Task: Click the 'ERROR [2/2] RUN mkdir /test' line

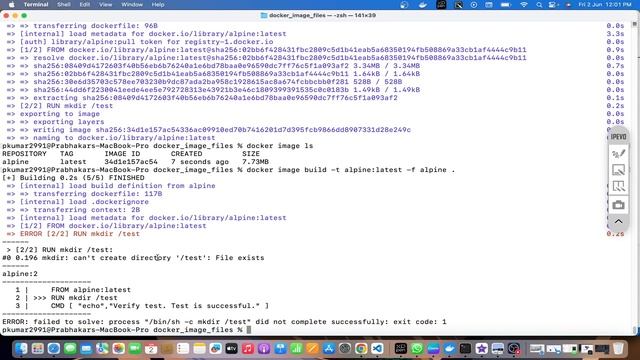Action: click(73, 234)
